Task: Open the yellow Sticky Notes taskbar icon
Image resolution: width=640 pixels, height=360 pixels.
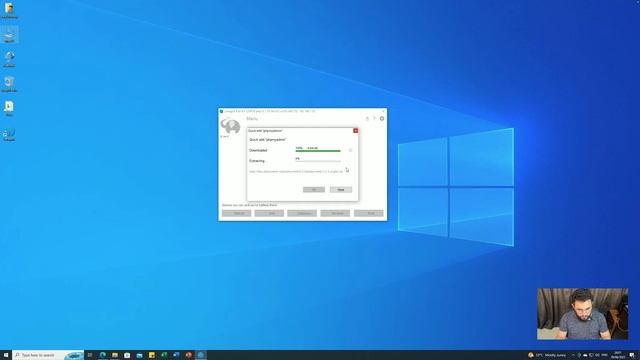Action: click(151, 355)
